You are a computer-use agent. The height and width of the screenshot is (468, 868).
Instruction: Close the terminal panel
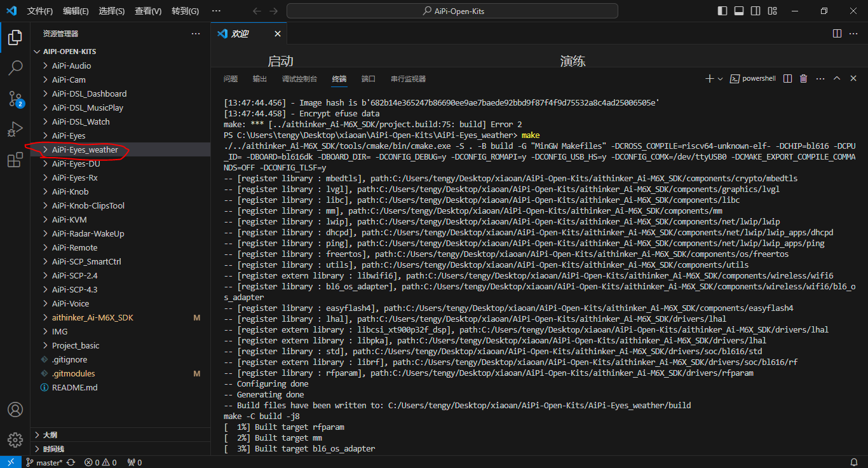[x=853, y=79]
